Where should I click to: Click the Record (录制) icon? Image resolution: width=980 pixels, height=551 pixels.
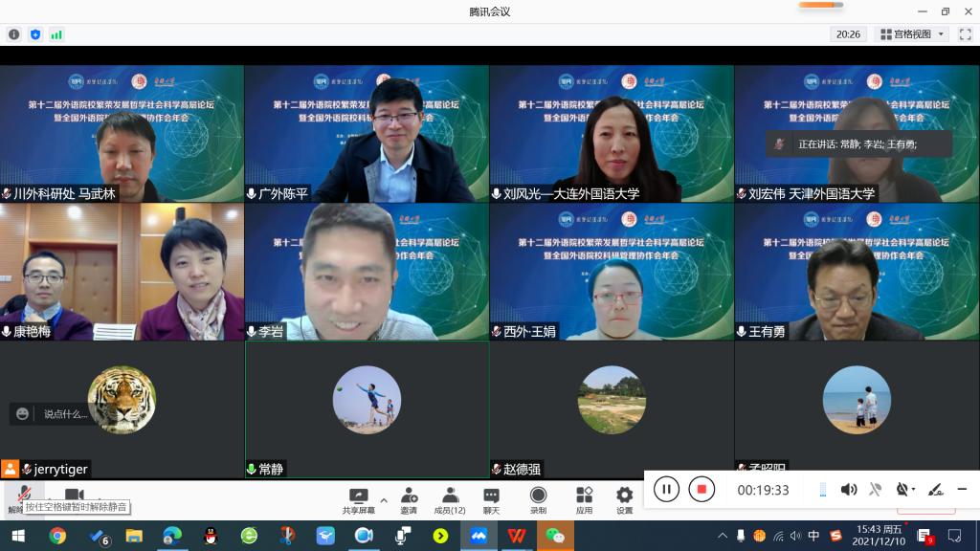point(538,499)
